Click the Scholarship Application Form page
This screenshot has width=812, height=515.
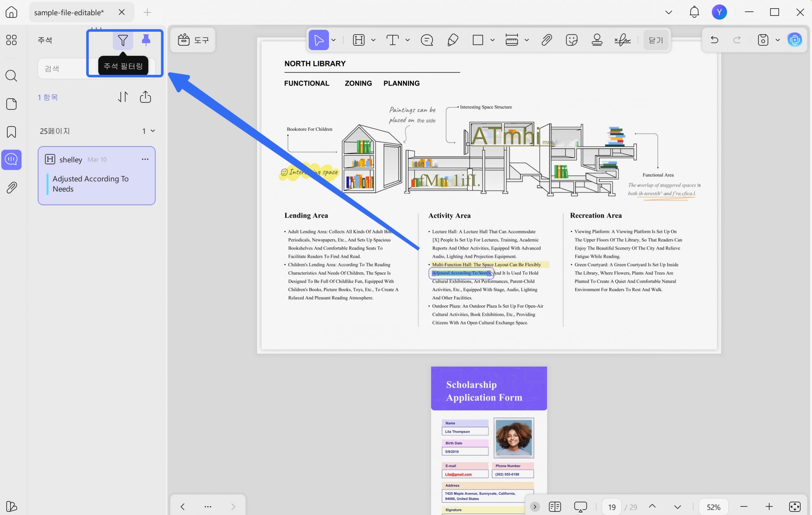(x=488, y=440)
